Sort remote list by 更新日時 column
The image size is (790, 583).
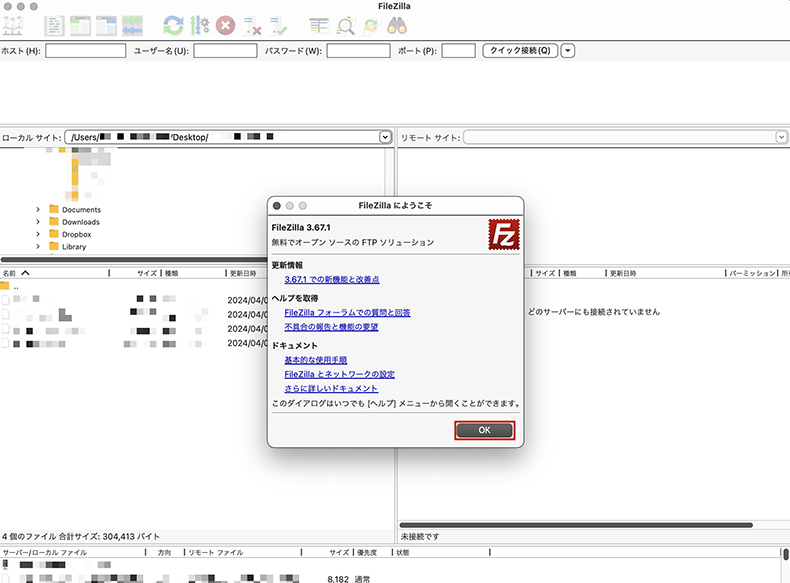pos(623,273)
